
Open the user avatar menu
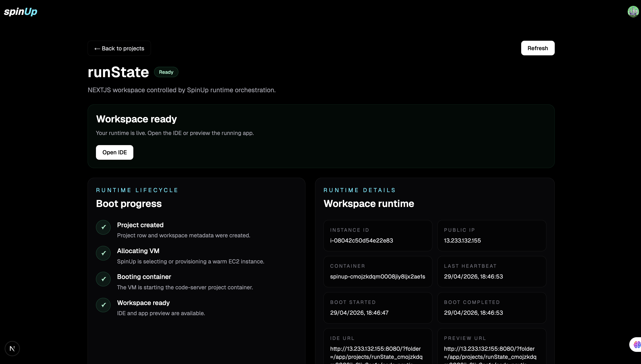pos(633,11)
